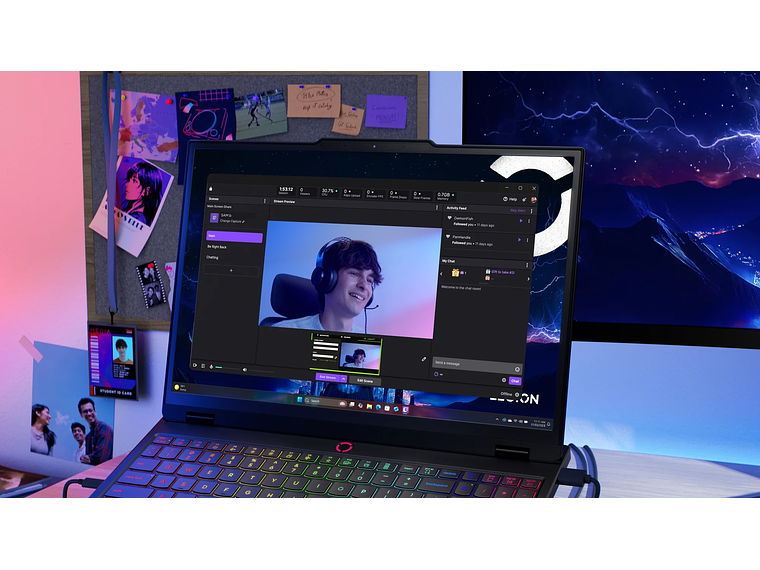Open options for the Panhandle follow event
Image resolution: width=760 pixels, height=570 pixels.
click(x=526, y=240)
